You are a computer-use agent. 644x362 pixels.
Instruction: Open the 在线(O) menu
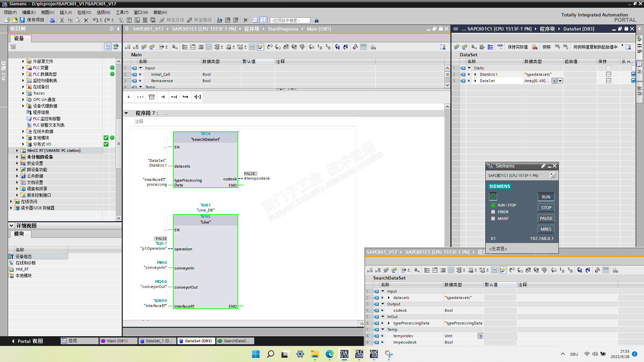84,12
